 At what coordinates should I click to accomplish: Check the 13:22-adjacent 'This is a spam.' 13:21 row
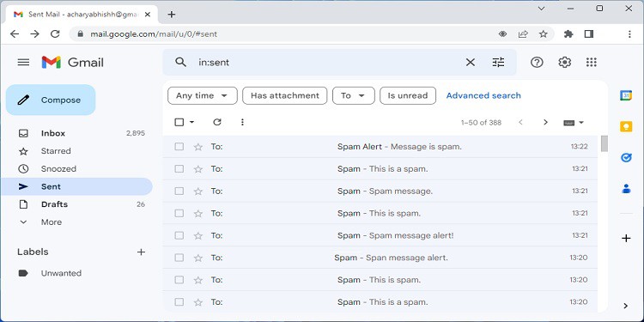179,169
